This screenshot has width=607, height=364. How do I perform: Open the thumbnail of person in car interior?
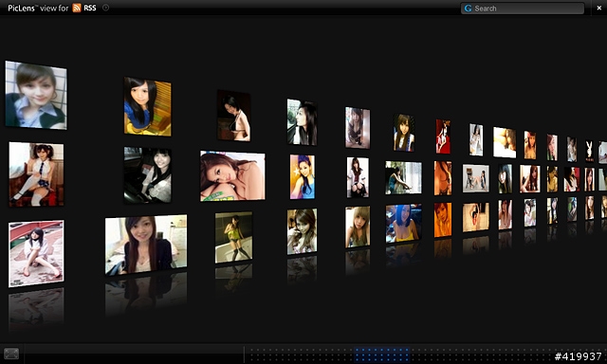pos(148,174)
